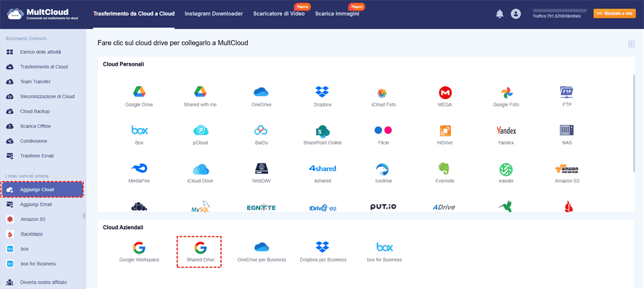Add Dropbox per Business
The height and width of the screenshot is (289, 644).
click(323, 252)
